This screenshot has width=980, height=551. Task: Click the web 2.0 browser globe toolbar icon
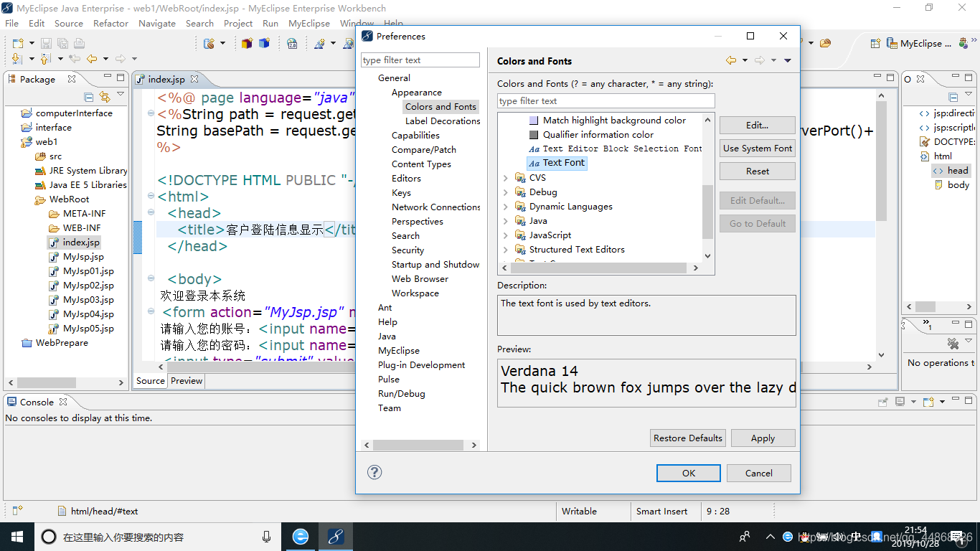pos(292,44)
